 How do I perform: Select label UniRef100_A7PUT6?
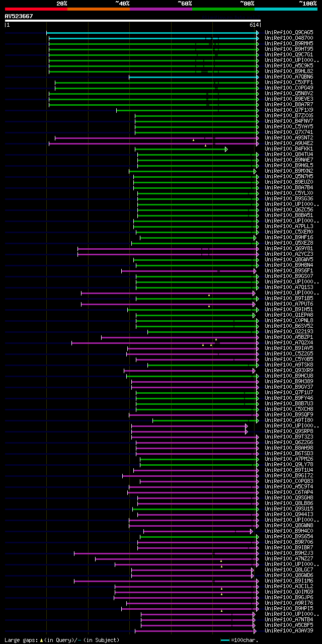288,304
